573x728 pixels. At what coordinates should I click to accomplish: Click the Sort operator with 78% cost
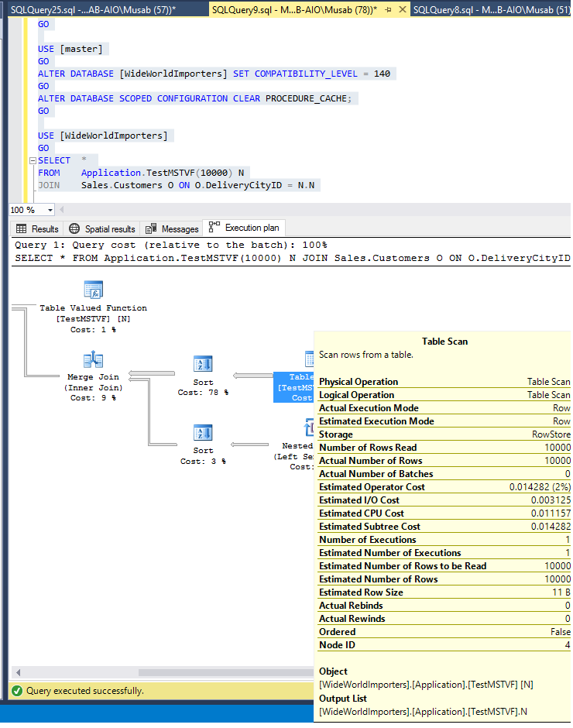pyautogui.click(x=203, y=365)
